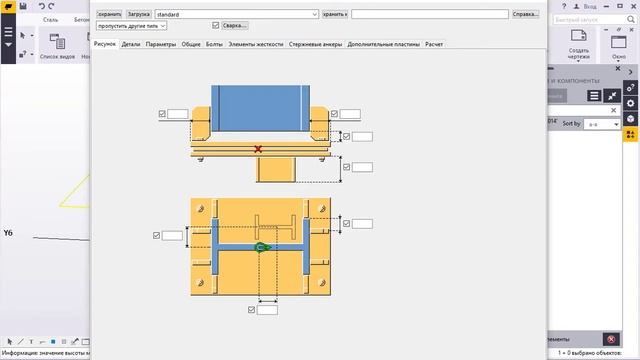Click the rectangle icon in bottom toolbar
640x360 pixels.
[86, 342]
